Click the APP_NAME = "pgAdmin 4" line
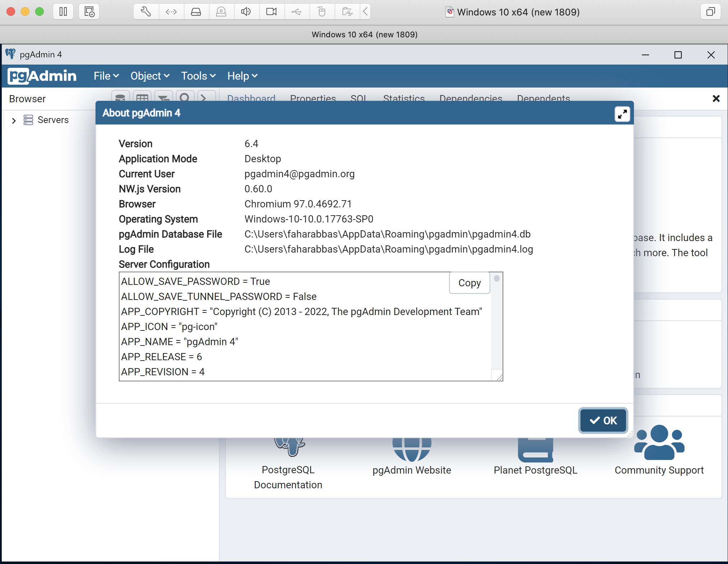Screen dimensions: 728x564 click(179, 342)
